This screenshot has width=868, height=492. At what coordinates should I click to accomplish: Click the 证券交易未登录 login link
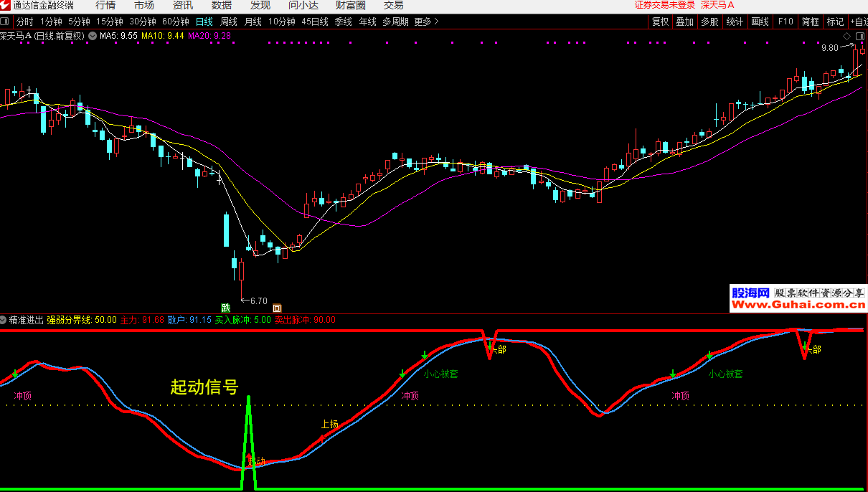coord(665,5)
